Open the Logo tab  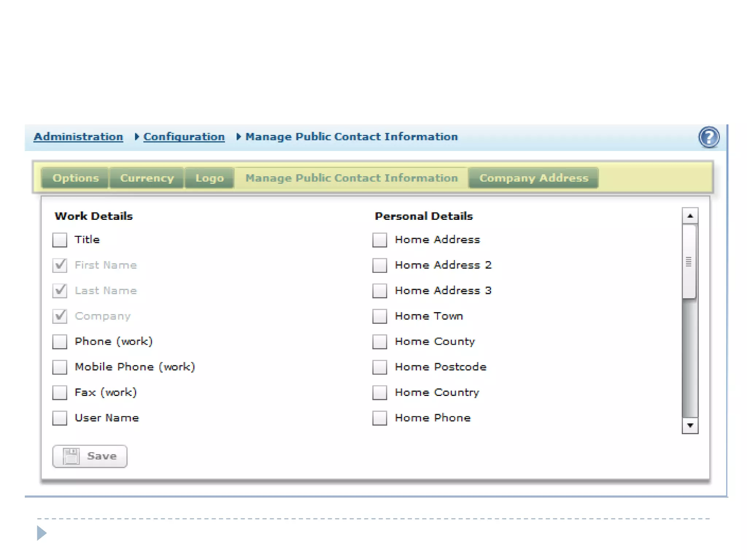tap(209, 178)
